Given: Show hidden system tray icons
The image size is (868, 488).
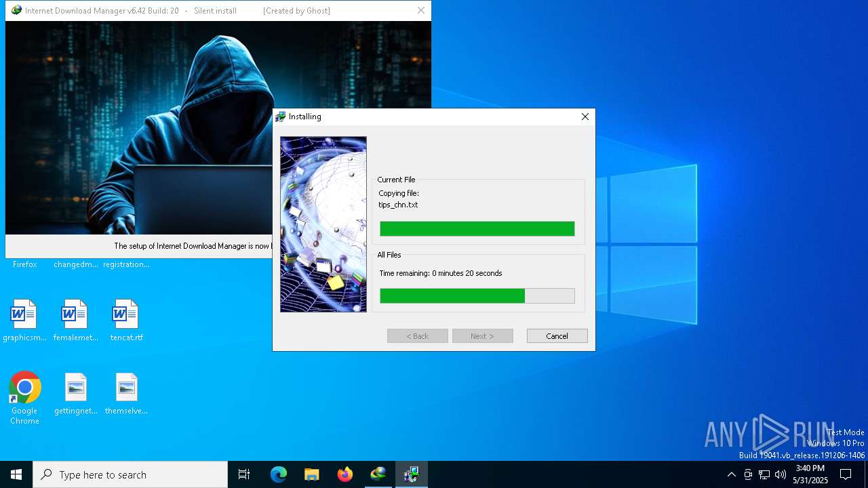Looking at the screenshot, I should pos(731,474).
